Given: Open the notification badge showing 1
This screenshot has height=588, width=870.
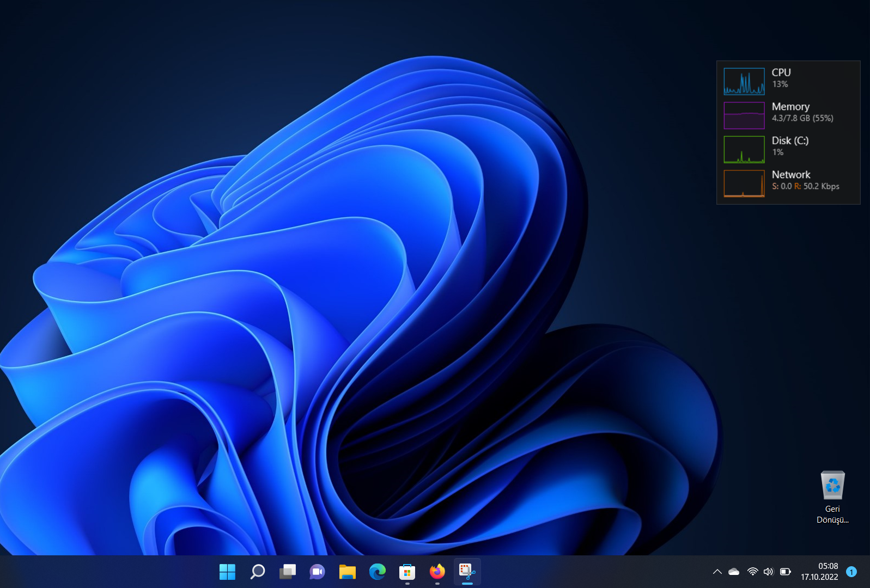Looking at the screenshot, I should (x=851, y=572).
